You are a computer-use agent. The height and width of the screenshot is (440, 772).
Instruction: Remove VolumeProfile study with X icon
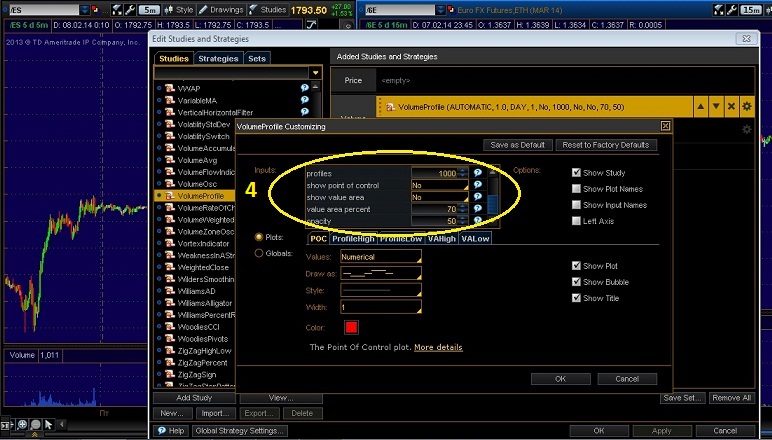(732, 107)
